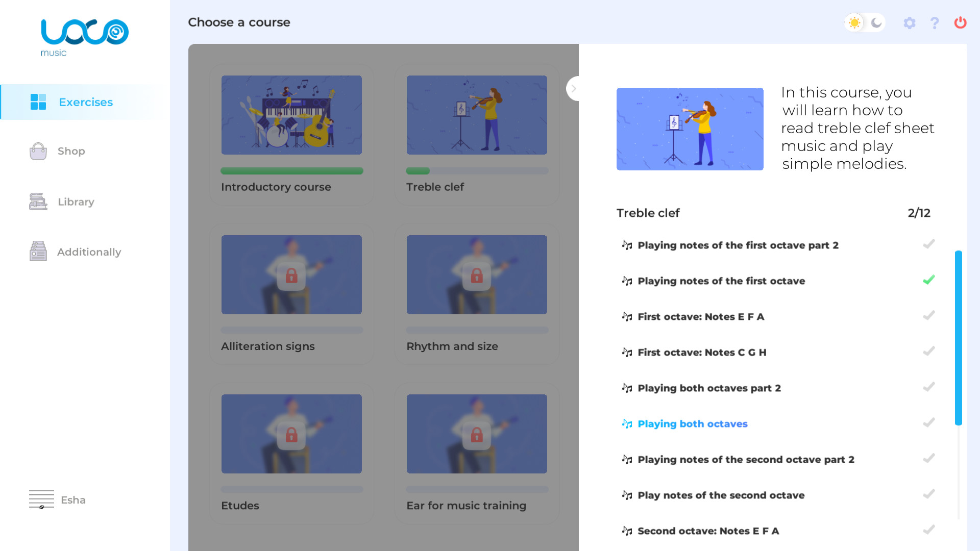Screen dimensions: 980x551
Task: Select the Treble clef course card
Action: tap(477, 115)
